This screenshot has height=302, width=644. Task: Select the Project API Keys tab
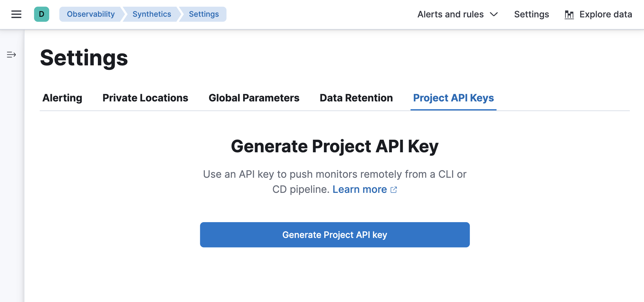point(453,98)
